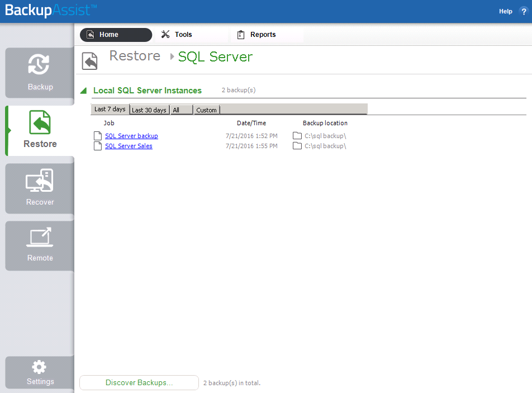Viewport: 532px width, 393px height.
Task: Click the 7/21/2016 1:55 PM date cell
Action: tap(251, 146)
